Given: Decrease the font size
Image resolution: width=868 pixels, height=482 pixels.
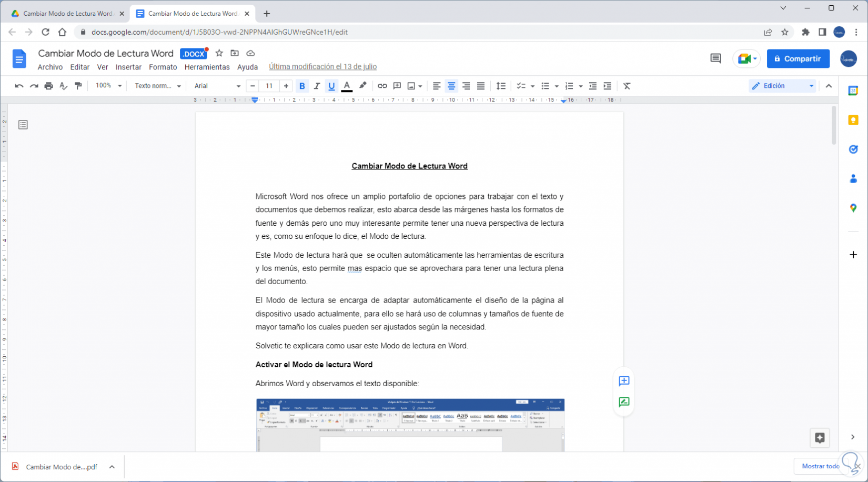Looking at the screenshot, I should [253, 86].
